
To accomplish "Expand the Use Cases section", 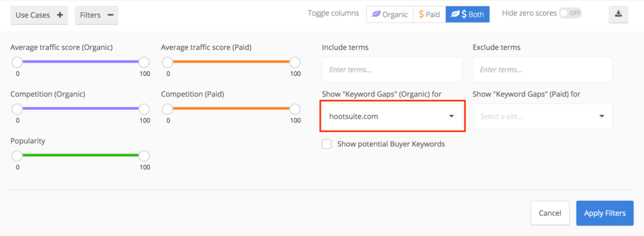I will (x=39, y=15).
